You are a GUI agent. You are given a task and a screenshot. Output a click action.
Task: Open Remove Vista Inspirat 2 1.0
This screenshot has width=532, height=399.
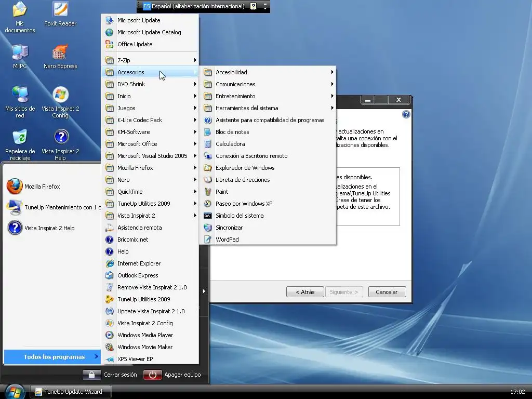tap(150, 287)
